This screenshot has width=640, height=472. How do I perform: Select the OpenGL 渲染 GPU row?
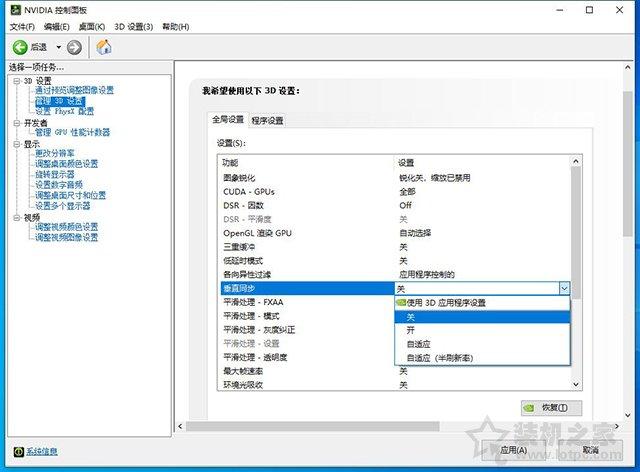[x=395, y=233]
